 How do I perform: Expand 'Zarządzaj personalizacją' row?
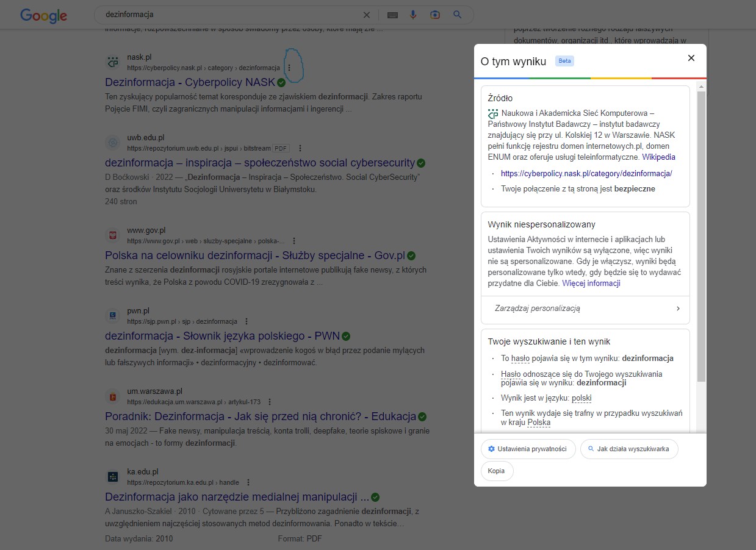click(x=585, y=309)
